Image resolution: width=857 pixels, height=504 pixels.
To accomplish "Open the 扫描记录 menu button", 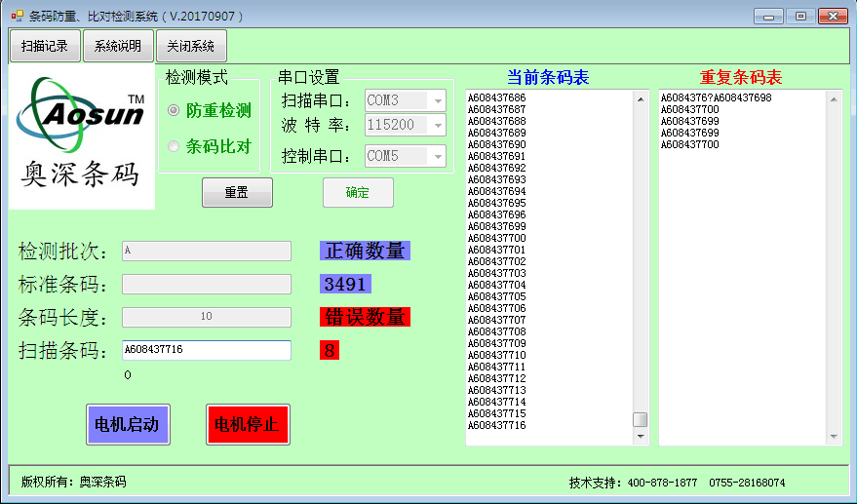I will click(45, 46).
